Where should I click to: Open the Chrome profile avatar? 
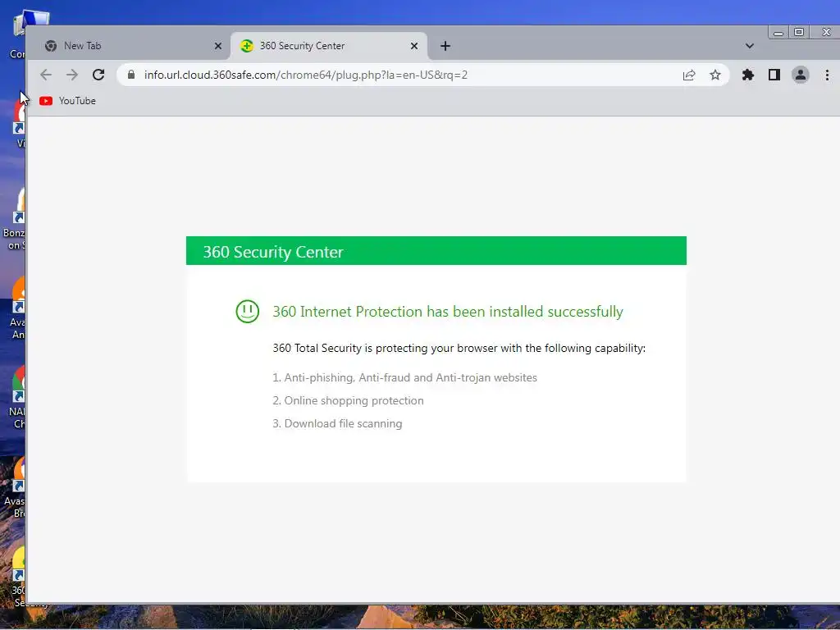[x=801, y=75]
